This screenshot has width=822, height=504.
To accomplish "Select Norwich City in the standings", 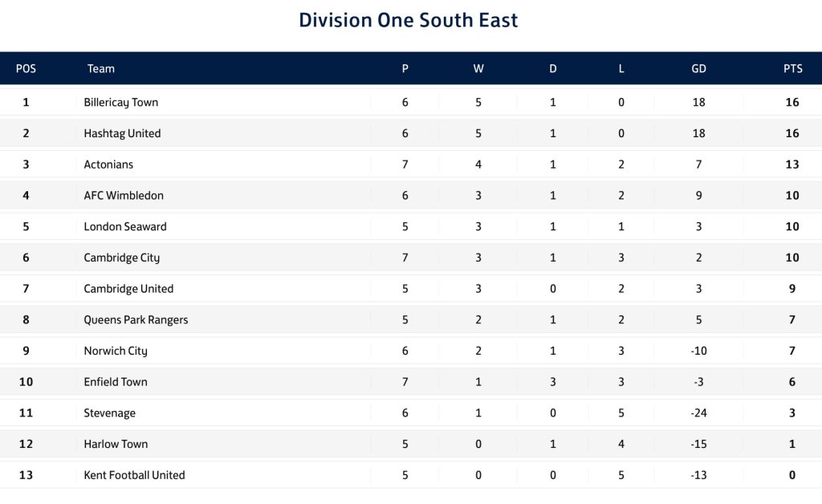I will 116,351.
